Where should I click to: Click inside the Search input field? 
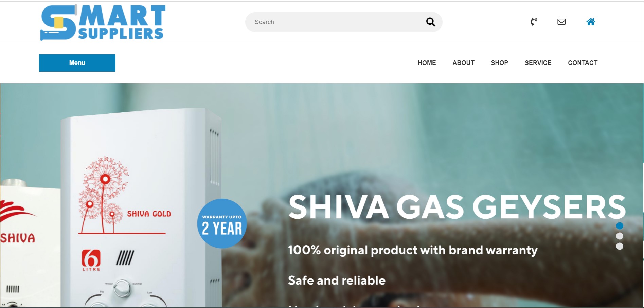(336, 22)
